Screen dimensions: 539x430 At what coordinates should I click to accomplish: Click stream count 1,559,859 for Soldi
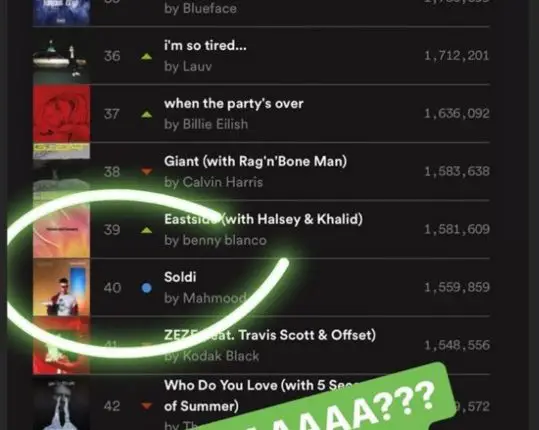click(457, 287)
